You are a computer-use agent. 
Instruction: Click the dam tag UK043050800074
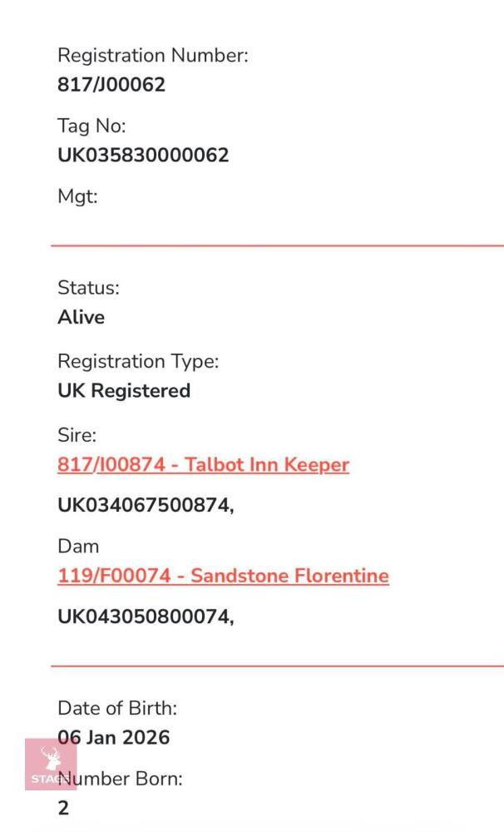pyautogui.click(x=146, y=616)
